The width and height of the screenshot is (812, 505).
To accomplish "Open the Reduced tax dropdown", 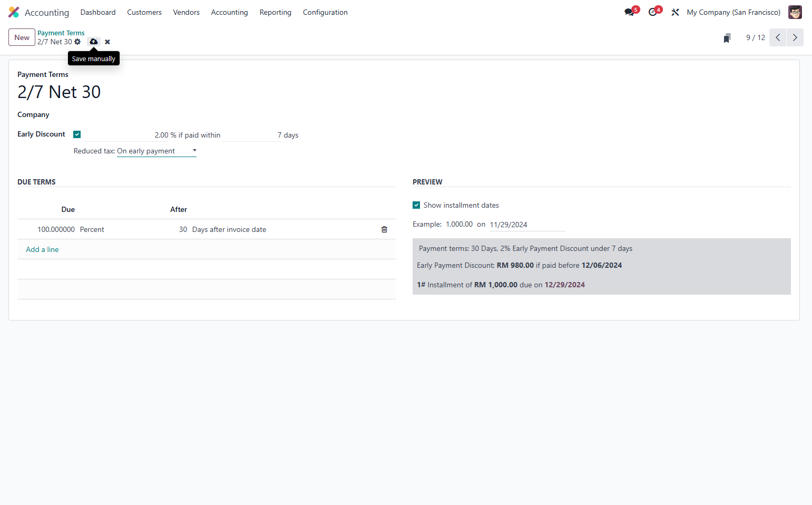I will coord(156,151).
